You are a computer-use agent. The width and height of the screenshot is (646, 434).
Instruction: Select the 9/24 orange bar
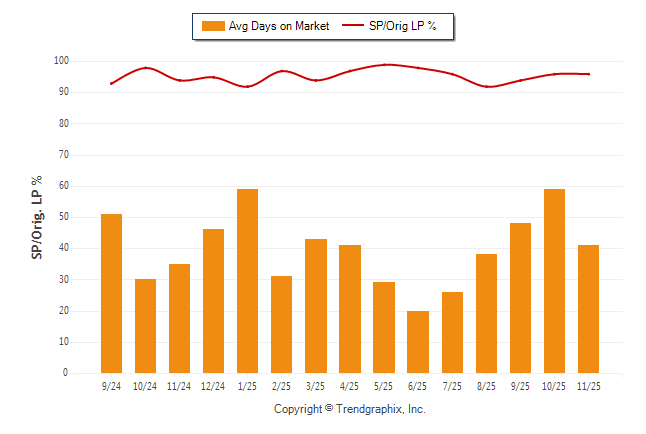(111, 293)
